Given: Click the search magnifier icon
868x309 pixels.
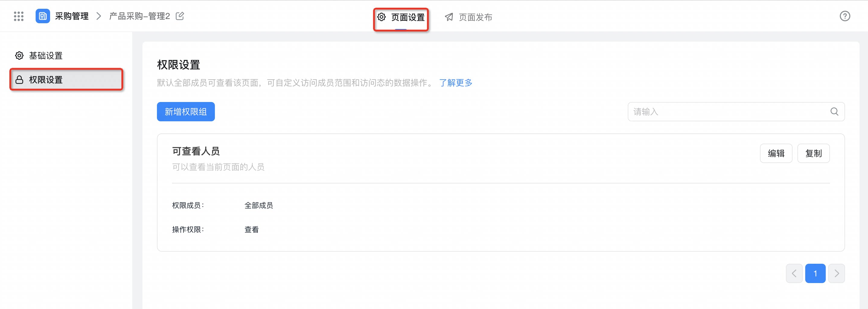Looking at the screenshot, I should click(834, 112).
